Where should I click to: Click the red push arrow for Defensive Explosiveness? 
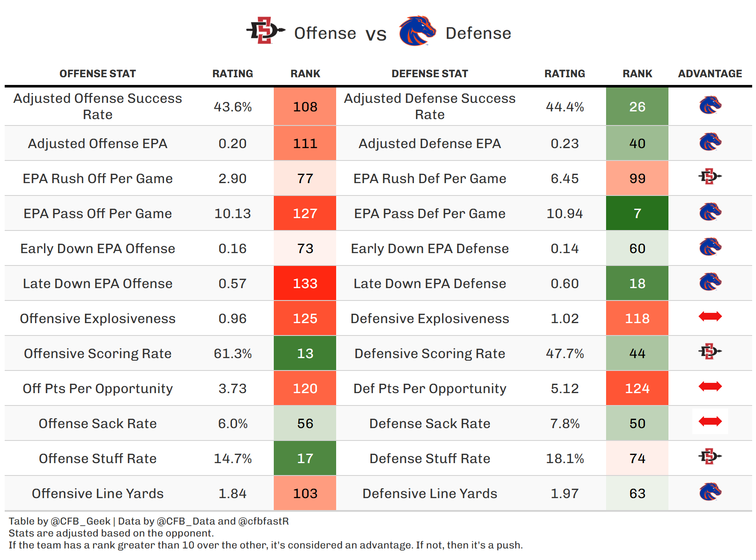point(710,316)
